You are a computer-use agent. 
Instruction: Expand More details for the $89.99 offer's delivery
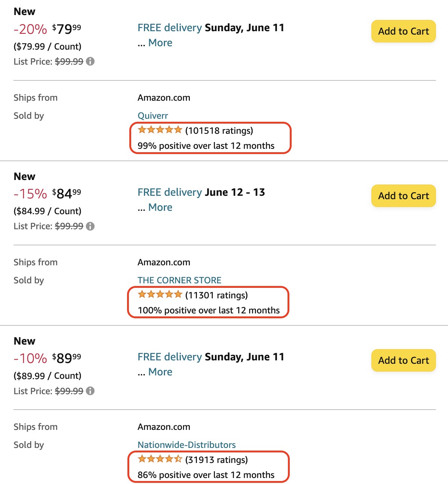160,372
